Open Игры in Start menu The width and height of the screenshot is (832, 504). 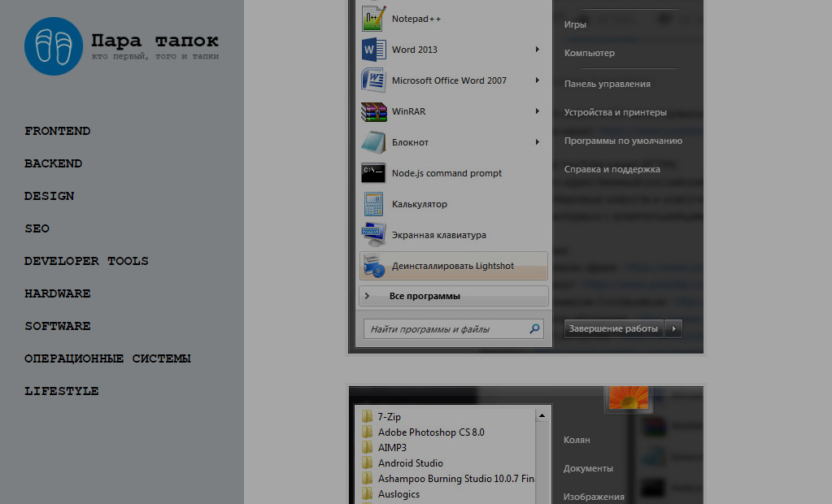[x=575, y=24]
